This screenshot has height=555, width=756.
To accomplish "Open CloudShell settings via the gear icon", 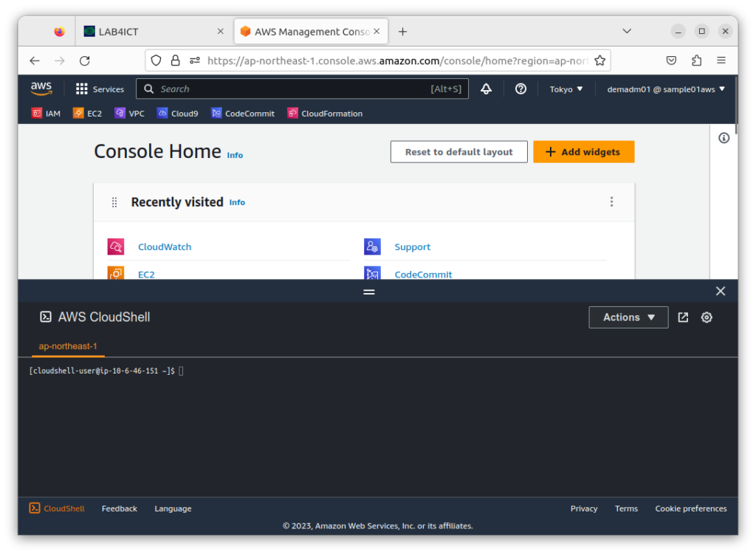I will point(707,317).
